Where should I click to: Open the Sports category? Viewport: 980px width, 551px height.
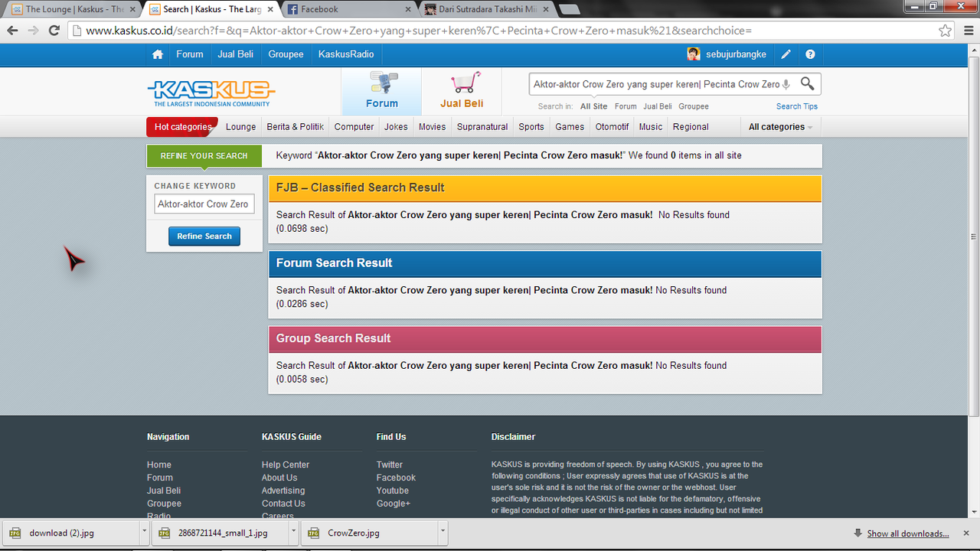[531, 127]
